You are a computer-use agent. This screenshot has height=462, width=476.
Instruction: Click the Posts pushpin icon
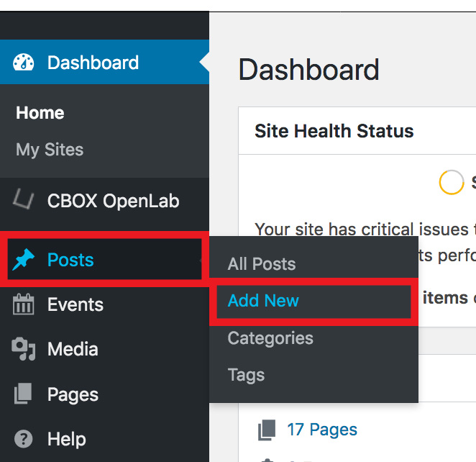point(24,259)
